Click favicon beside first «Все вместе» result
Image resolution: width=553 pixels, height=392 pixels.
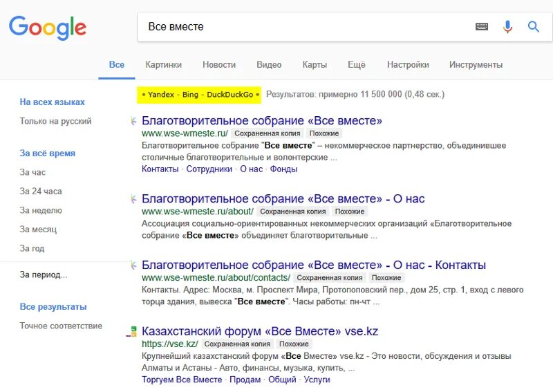(x=133, y=121)
